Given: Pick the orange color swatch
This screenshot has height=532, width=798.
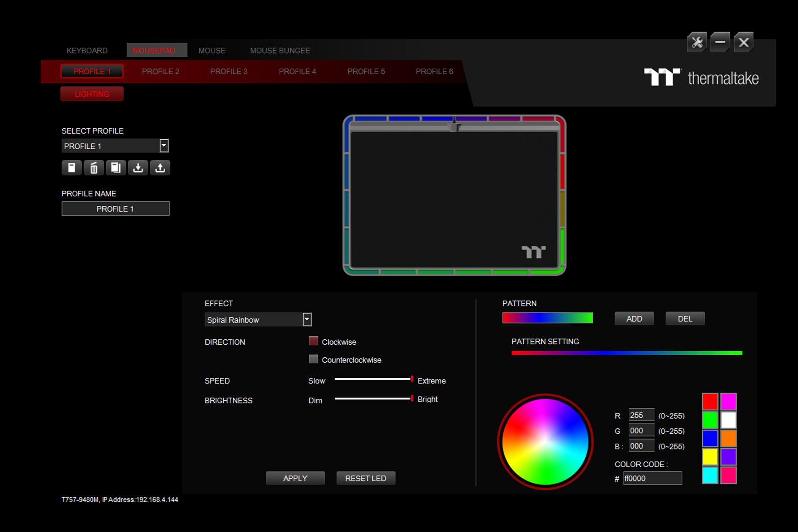Looking at the screenshot, I should coord(728,438).
